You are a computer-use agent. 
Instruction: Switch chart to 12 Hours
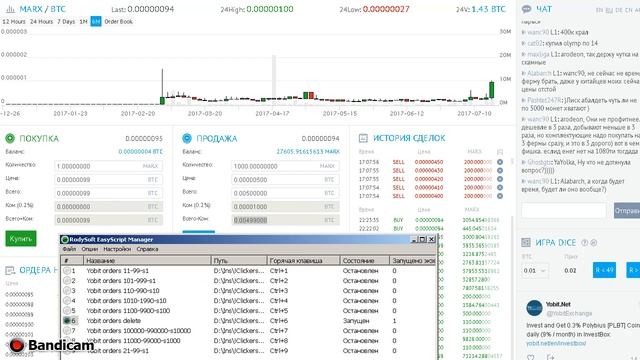[14, 22]
